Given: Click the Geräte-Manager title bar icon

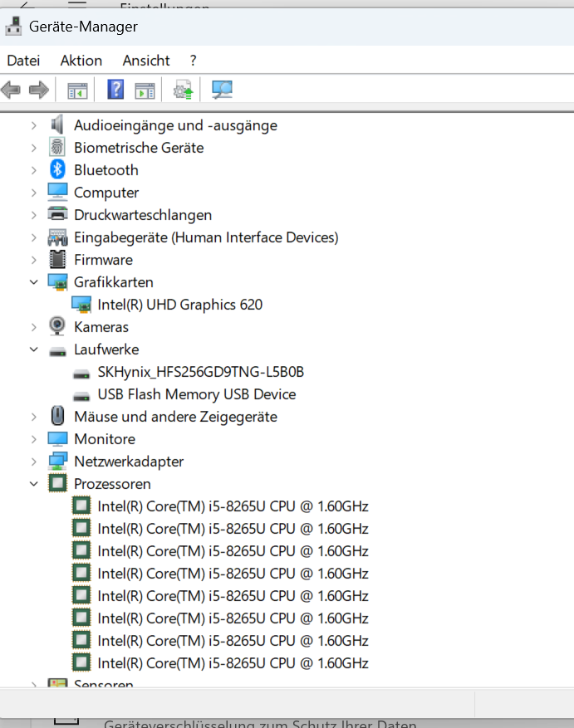Looking at the screenshot, I should coord(13,26).
